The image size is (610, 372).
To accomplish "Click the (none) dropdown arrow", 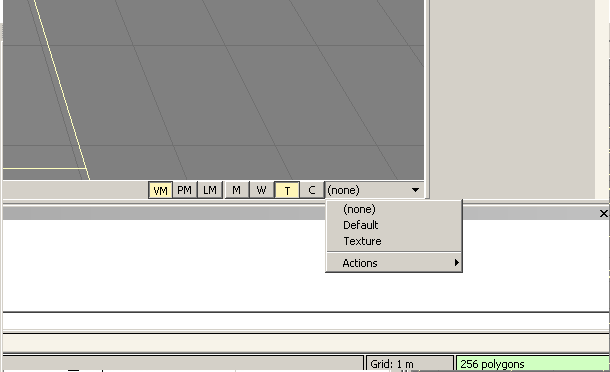I will (x=415, y=190).
